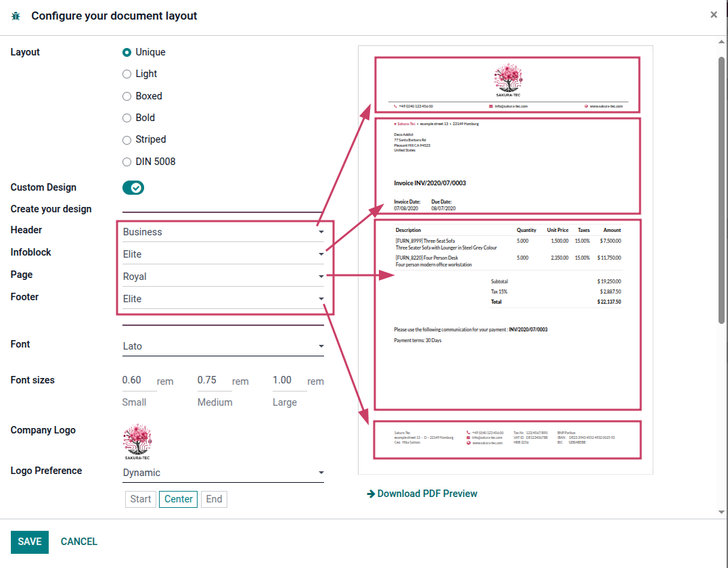Click the Company Logo image

pyautogui.click(x=137, y=442)
